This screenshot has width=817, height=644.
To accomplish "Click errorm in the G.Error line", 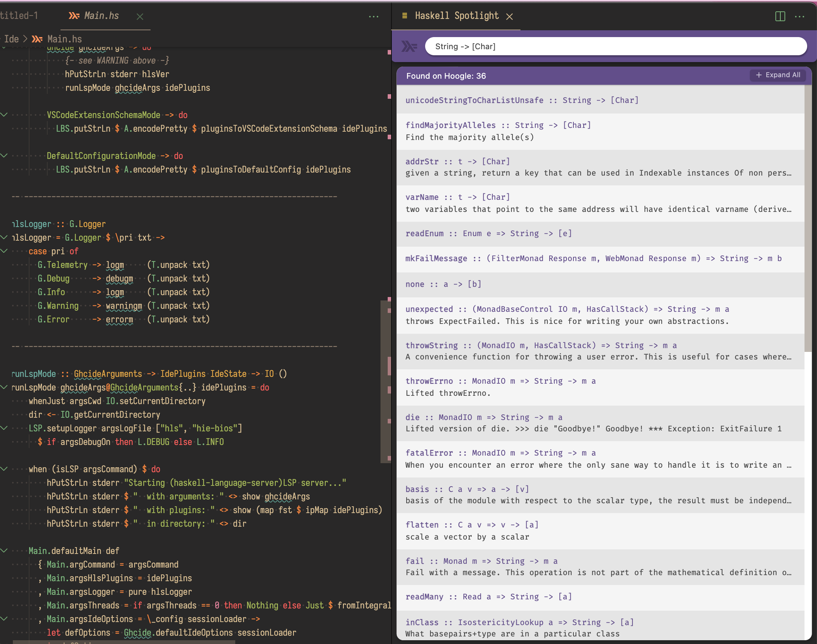I will tap(119, 319).
